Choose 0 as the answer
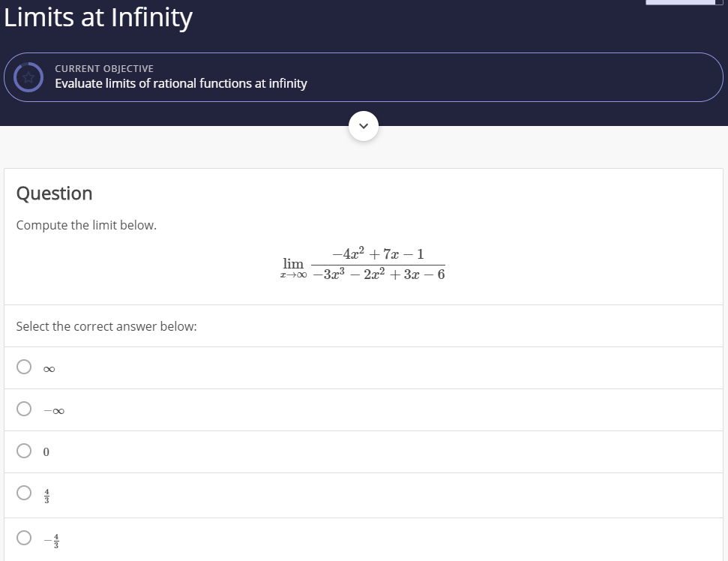This screenshot has height=561, width=728. tap(23, 451)
